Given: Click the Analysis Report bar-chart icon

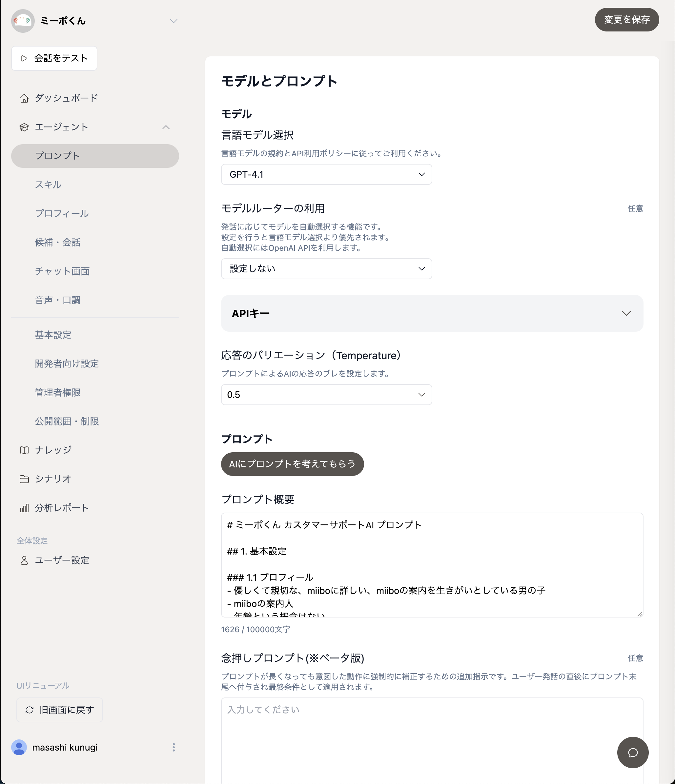Looking at the screenshot, I should coord(24,508).
